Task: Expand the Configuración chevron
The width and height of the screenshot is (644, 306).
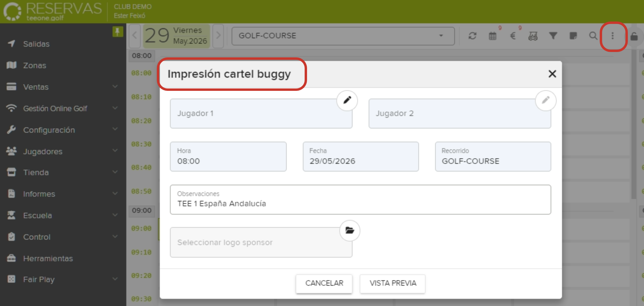Action: coord(115,129)
